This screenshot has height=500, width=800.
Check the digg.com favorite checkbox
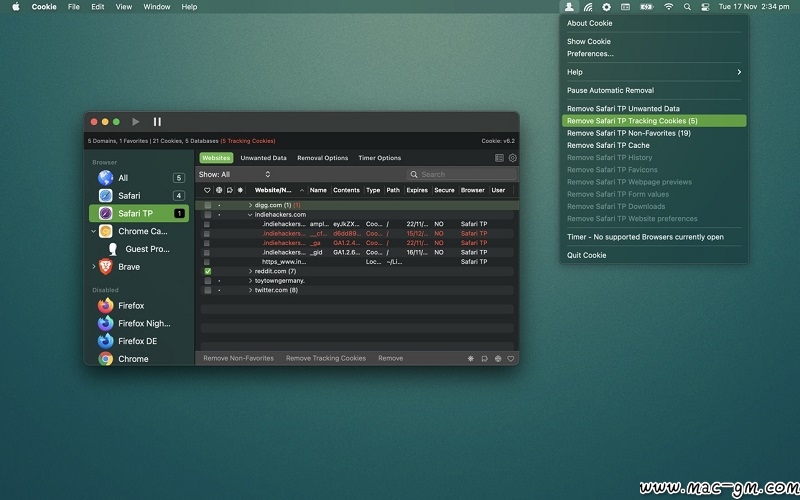click(208, 205)
